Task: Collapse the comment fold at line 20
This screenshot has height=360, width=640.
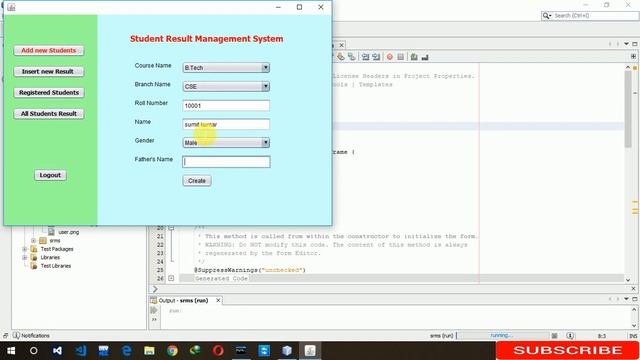Action: click(171, 227)
